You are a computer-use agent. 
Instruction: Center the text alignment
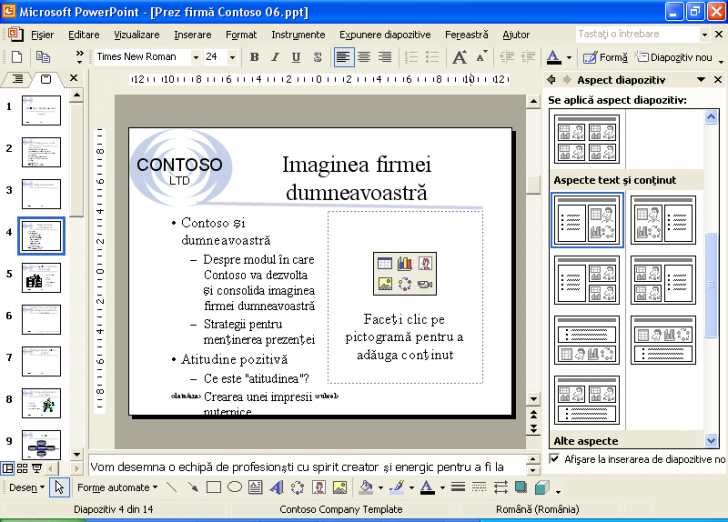click(x=364, y=57)
